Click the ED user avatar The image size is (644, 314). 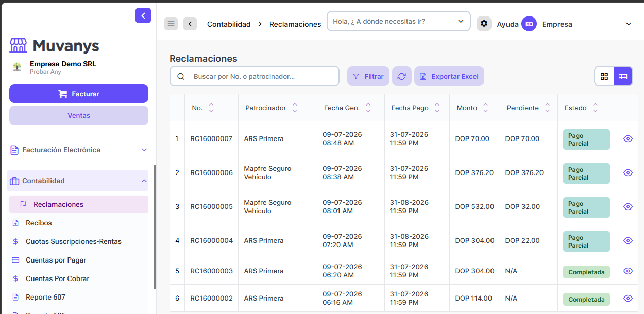pyautogui.click(x=529, y=24)
